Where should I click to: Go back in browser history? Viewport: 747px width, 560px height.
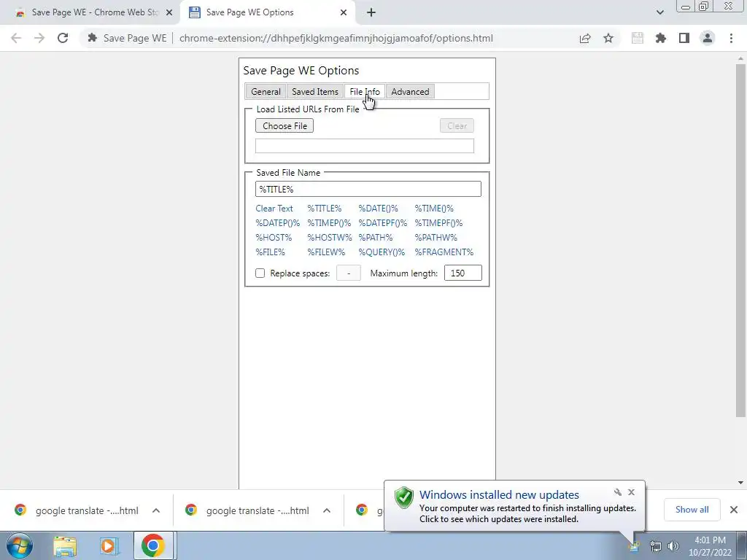[16, 38]
